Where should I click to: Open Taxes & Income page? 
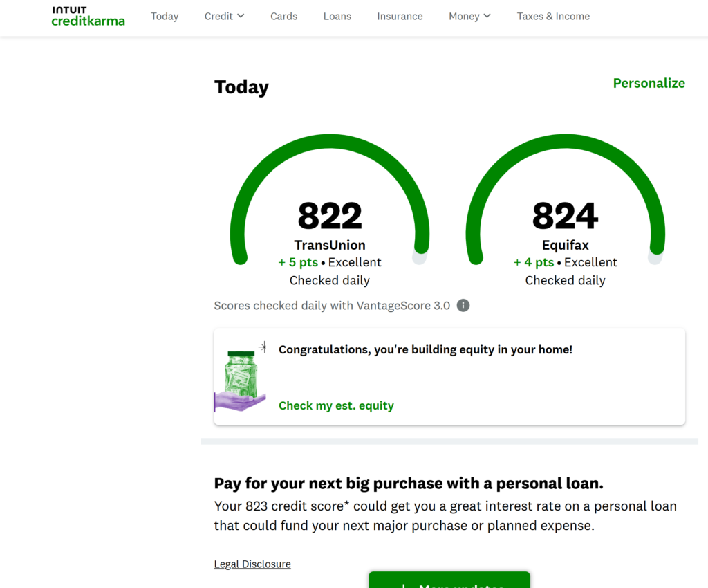553,17
